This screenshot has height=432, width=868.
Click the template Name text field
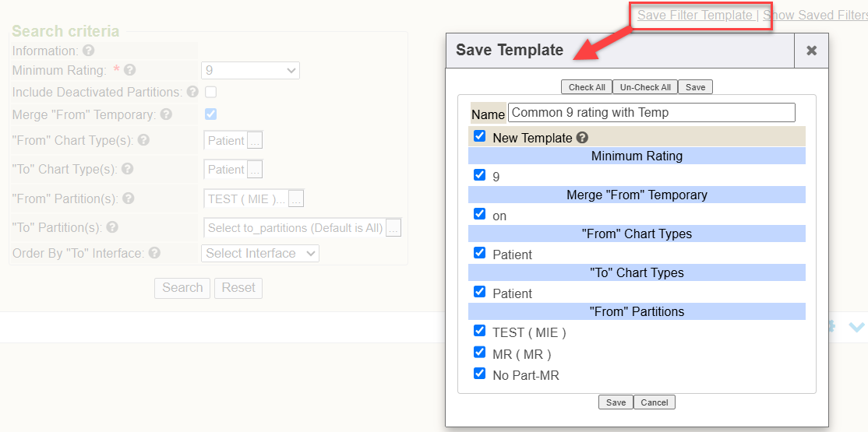click(x=651, y=112)
